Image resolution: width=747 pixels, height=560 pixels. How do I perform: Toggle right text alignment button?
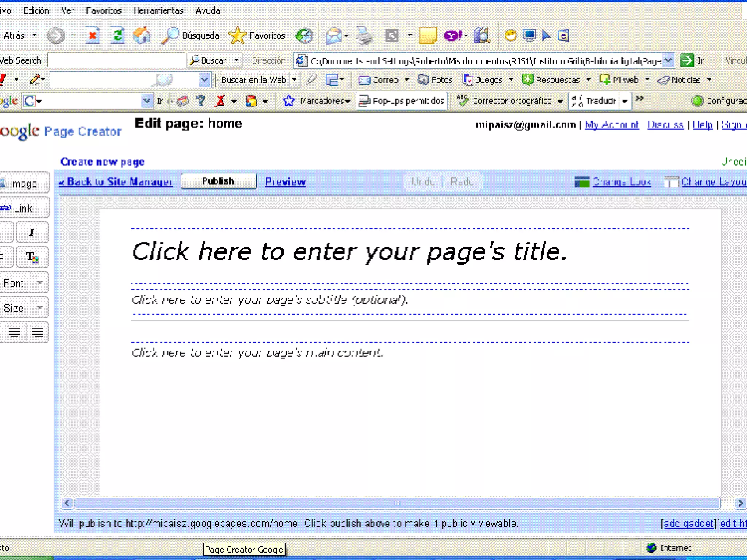click(37, 332)
